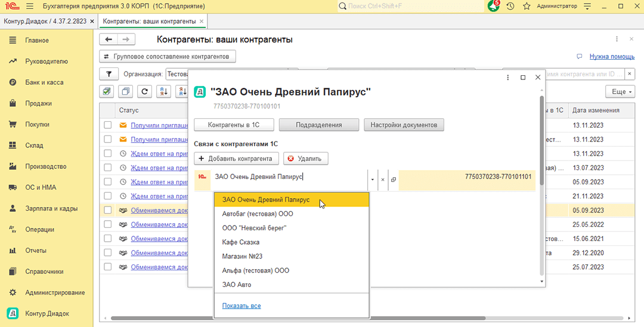
Task: Click the Контур.Диадок sidebar icon
Action: click(13, 313)
